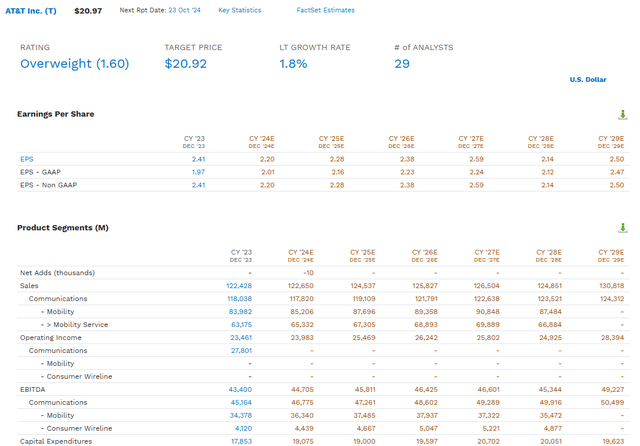Select the Communications EBITDA CY '29E value 50,499

tap(612, 403)
